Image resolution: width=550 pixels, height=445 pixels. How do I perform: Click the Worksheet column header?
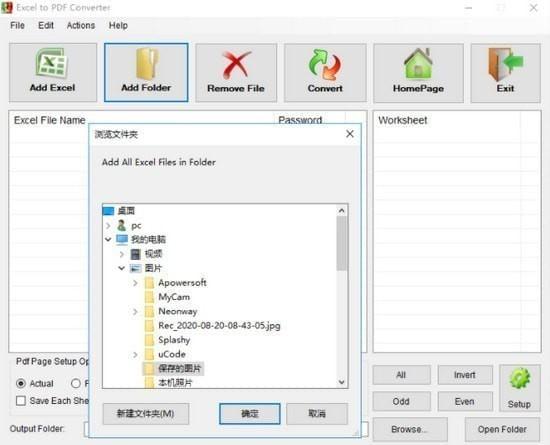[x=403, y=120]
